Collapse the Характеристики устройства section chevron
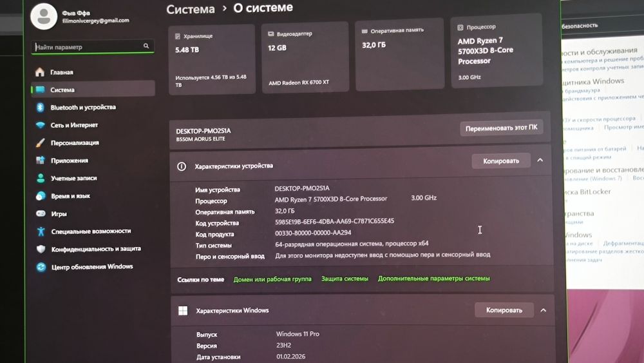This screenshot has width=644, height=363. click(540, 161)
